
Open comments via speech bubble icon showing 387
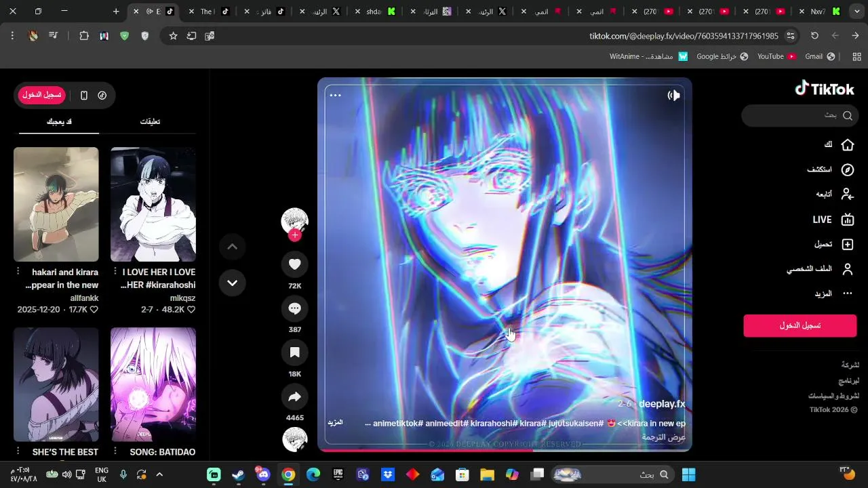point(294,308)
